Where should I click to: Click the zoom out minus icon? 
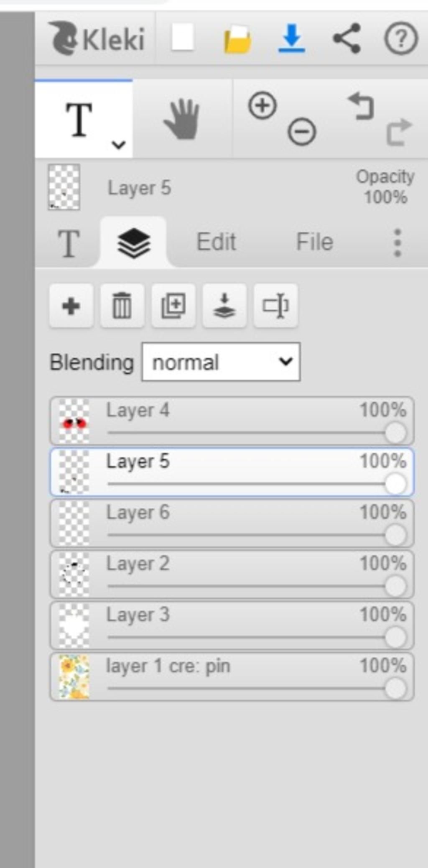302,132
